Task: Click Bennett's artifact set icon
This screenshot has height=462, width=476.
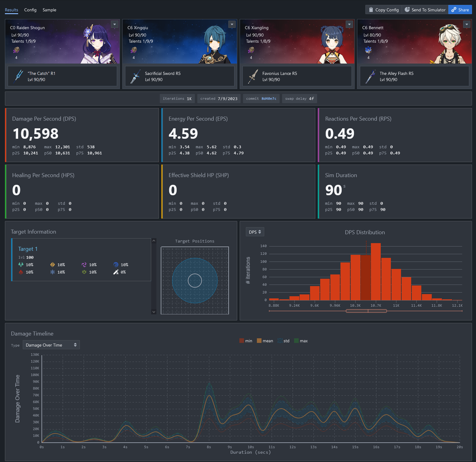Action: tap(368, 50)
